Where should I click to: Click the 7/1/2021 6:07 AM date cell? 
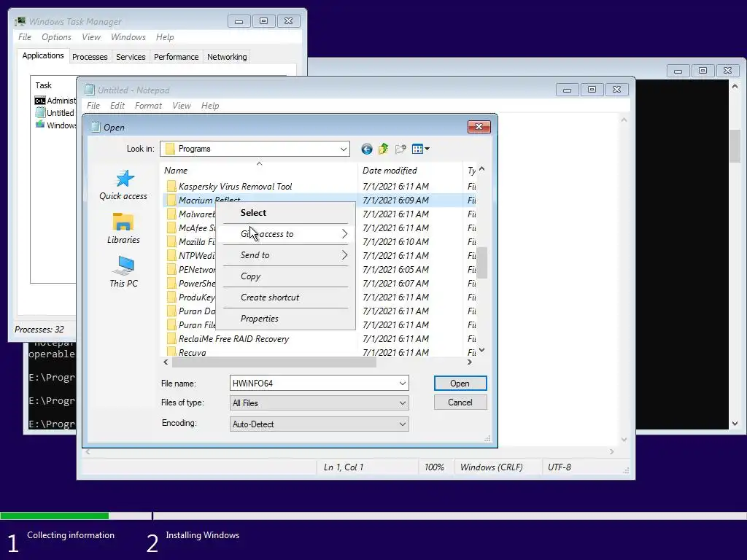pyautogui.click(x=395, y=284)
